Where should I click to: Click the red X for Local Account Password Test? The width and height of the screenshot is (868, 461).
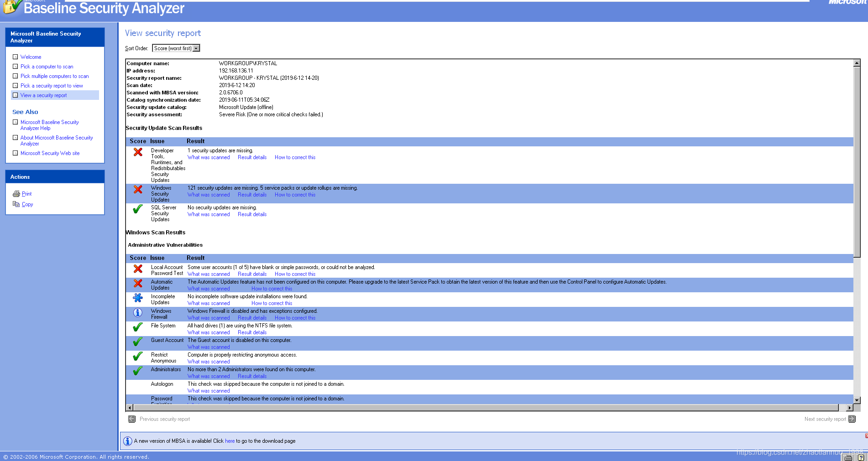[138, 269]
